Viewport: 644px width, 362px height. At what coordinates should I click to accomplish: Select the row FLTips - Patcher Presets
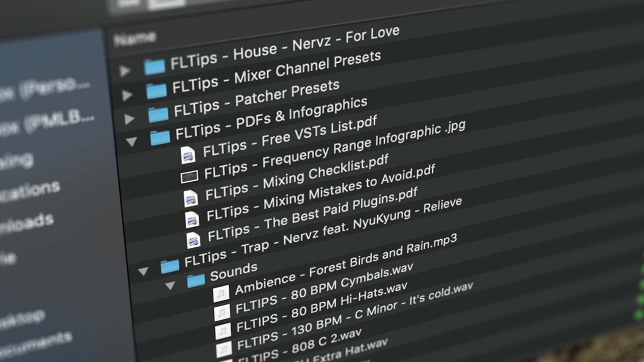tap(257, 98)
